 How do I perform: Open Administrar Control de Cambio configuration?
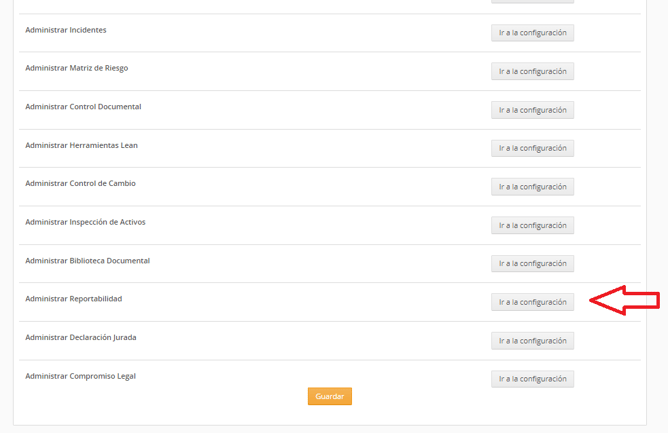coord(533,187)
